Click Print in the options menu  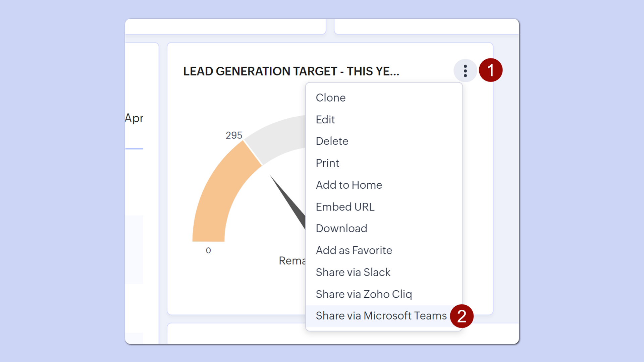click(327, 163)
